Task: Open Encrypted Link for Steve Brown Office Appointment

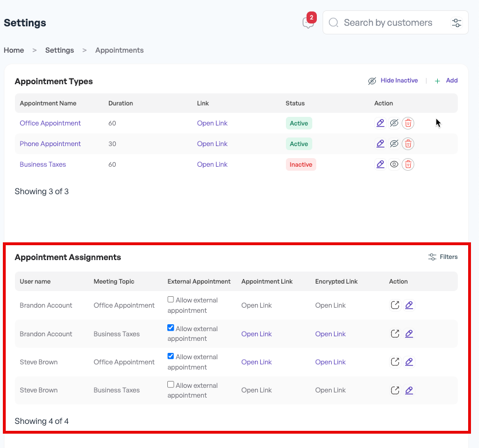Action: (331, 362)
